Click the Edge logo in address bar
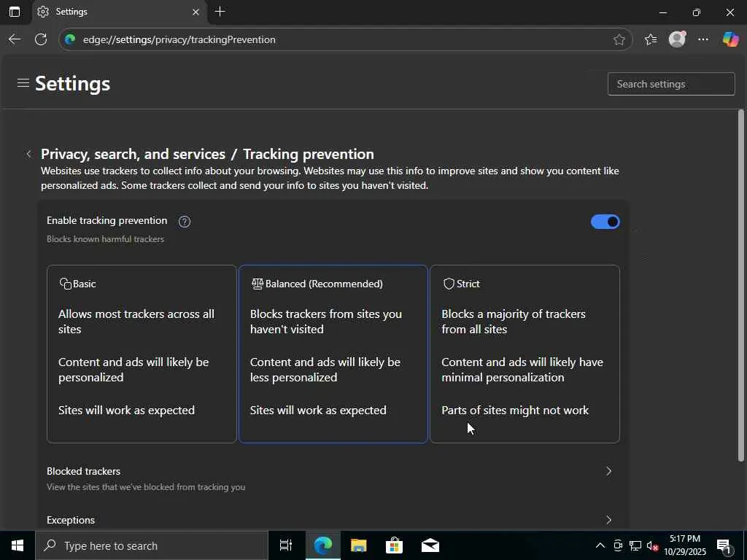This screenshot has height=560, width=747. 70,39
